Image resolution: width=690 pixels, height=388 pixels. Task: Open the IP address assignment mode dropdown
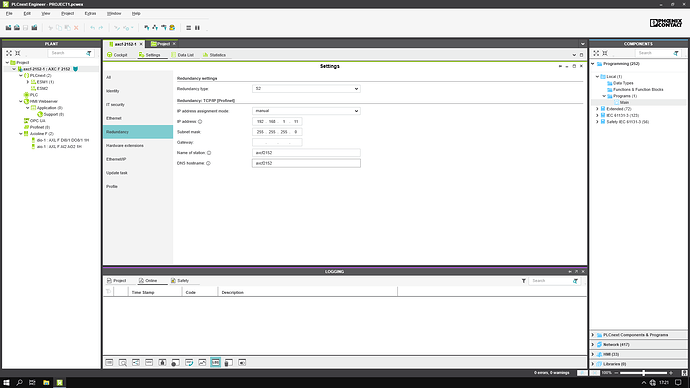click(306, 111)
